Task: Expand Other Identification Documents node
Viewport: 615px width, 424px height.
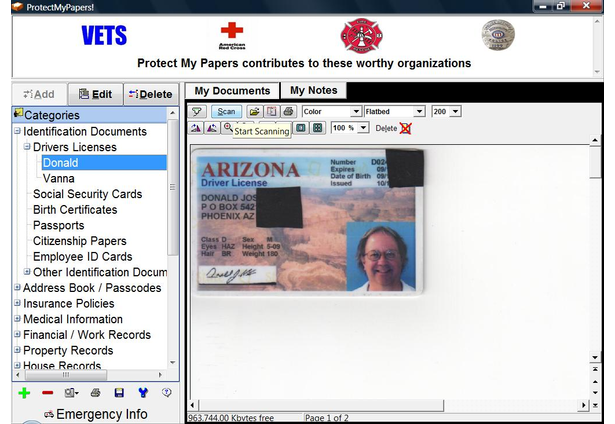Action: (27, 271)
